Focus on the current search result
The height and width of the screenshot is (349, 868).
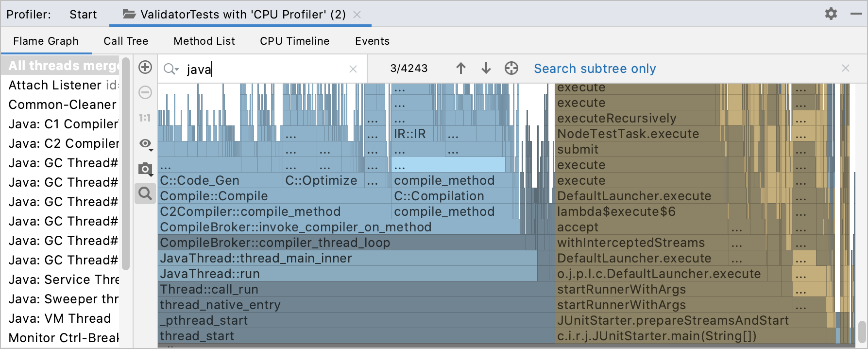pos(511,68)
